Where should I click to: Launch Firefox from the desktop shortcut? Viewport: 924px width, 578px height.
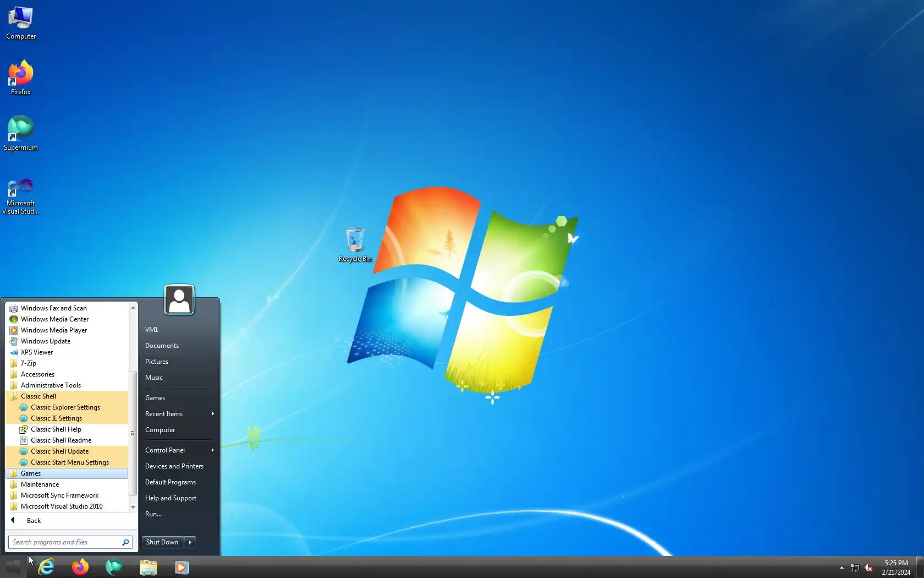click(21, 78)
